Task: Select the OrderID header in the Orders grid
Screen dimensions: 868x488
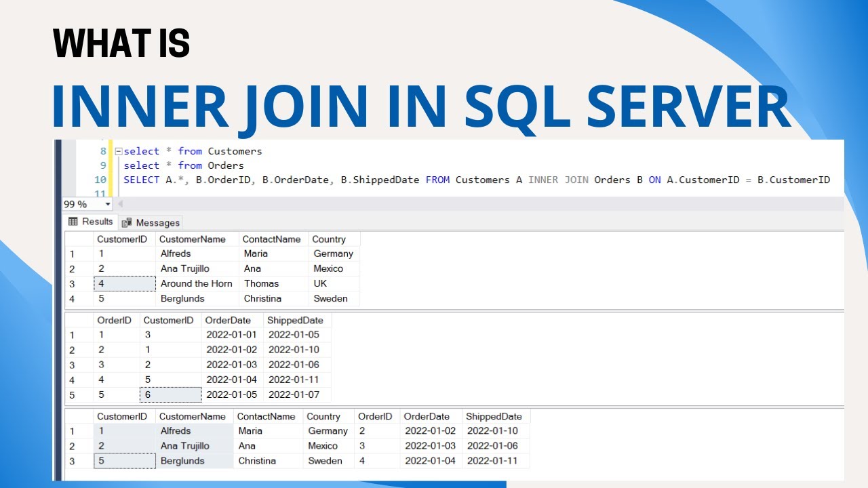Action: pyautogui.click(x=117, y=320)
